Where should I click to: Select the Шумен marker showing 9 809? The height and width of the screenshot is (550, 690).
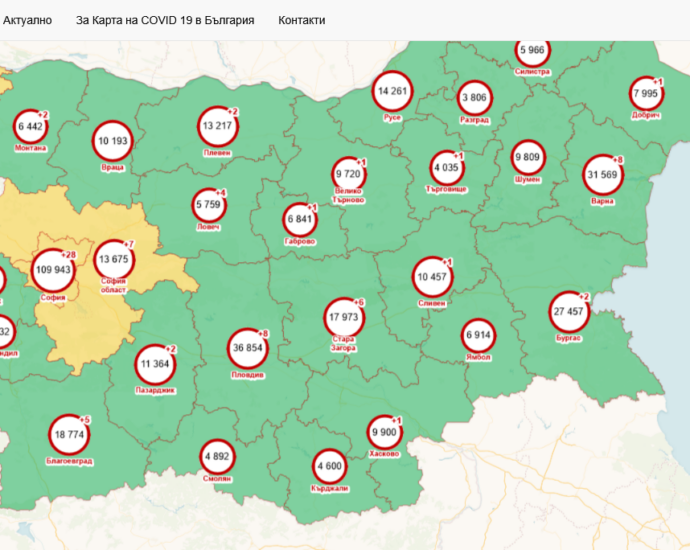[528, 158]
